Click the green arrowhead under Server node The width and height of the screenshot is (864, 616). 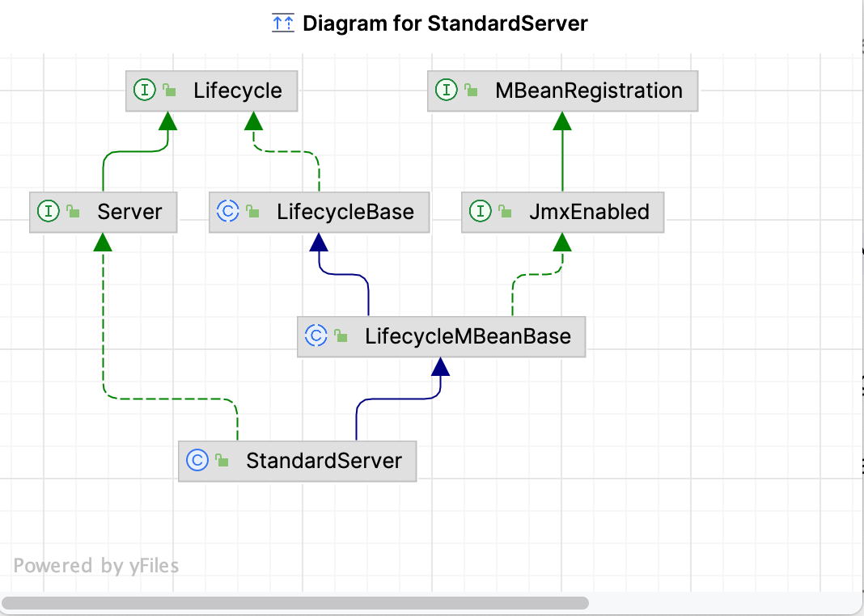coord(103,243)
